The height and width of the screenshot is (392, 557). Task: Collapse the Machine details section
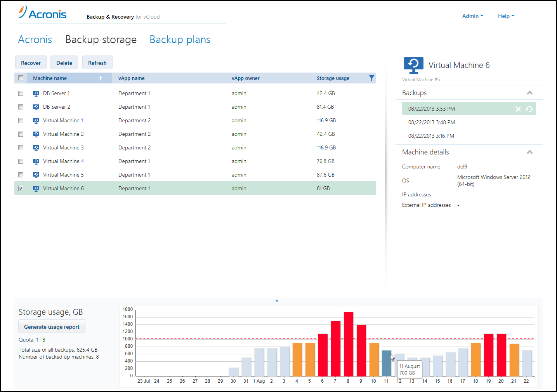pos(529,152)
